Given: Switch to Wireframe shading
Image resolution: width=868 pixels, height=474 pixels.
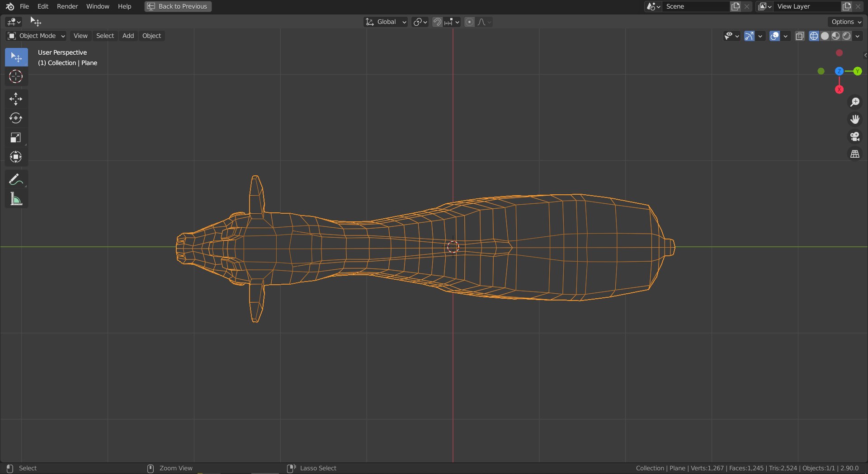Looking at the screenshot, I should pos(814,36).
